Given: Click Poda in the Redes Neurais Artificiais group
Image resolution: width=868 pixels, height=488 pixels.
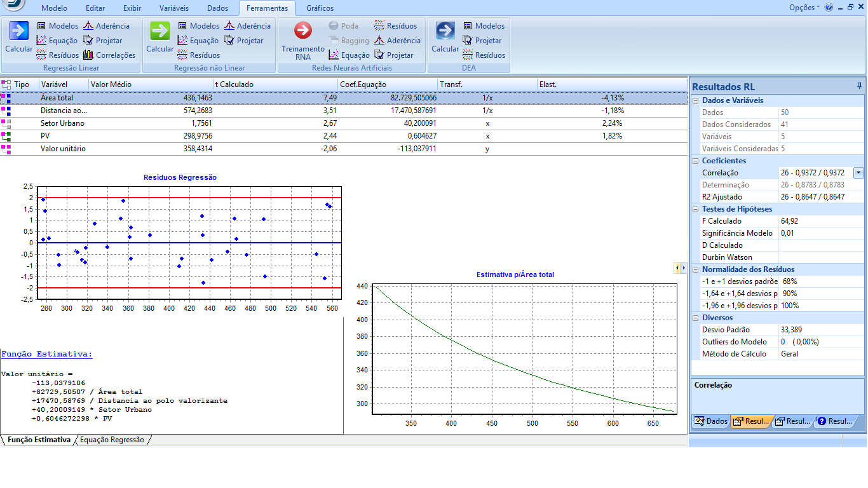Looking at the screenshot, I should pos(344,26).
